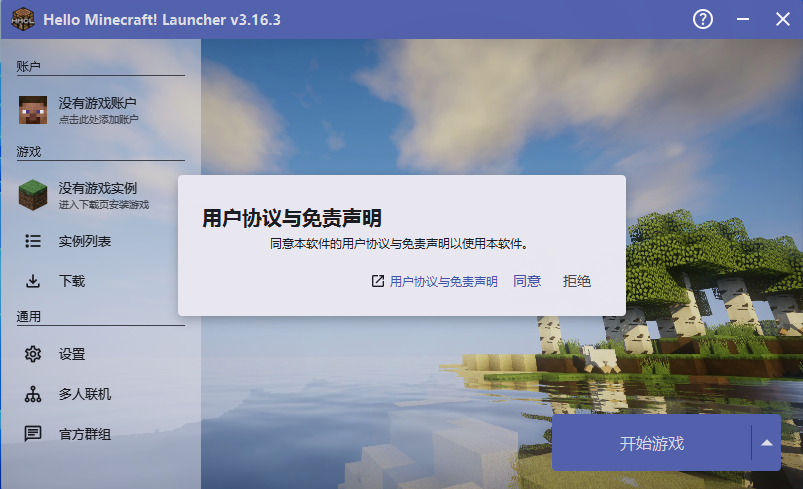Click the external link icon in dialog
Viewport: 803px width, 489px height.
click(377, 281)
